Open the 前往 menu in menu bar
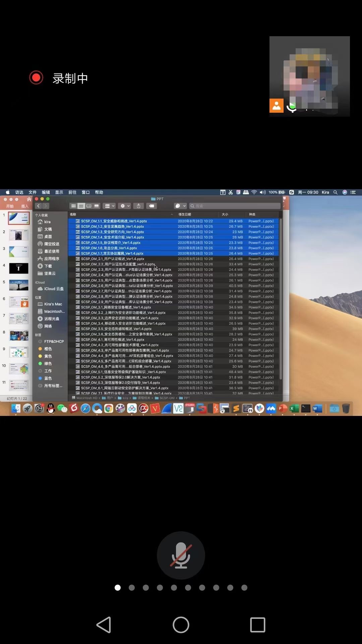The image size is (362, 644). [x=72, y=192]
